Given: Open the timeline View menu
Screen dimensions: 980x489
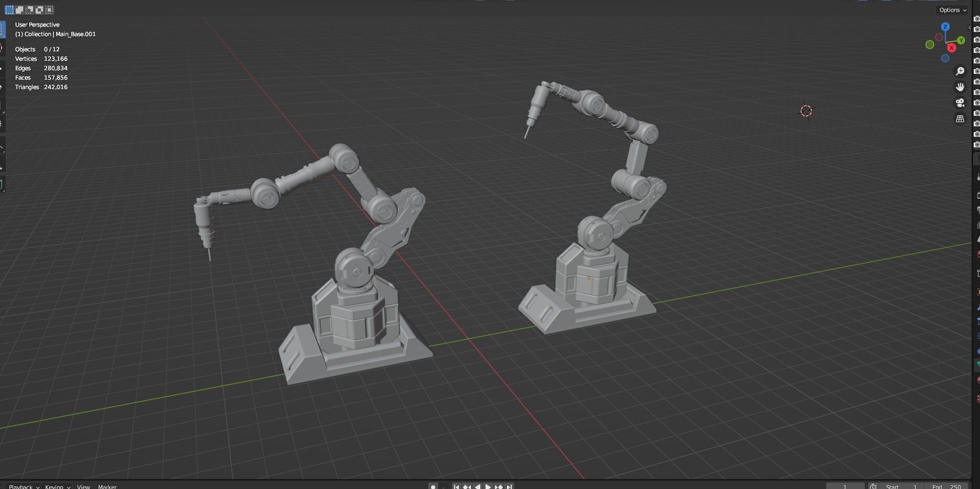Looking at the screenshot, I should (x=83, y=486).
